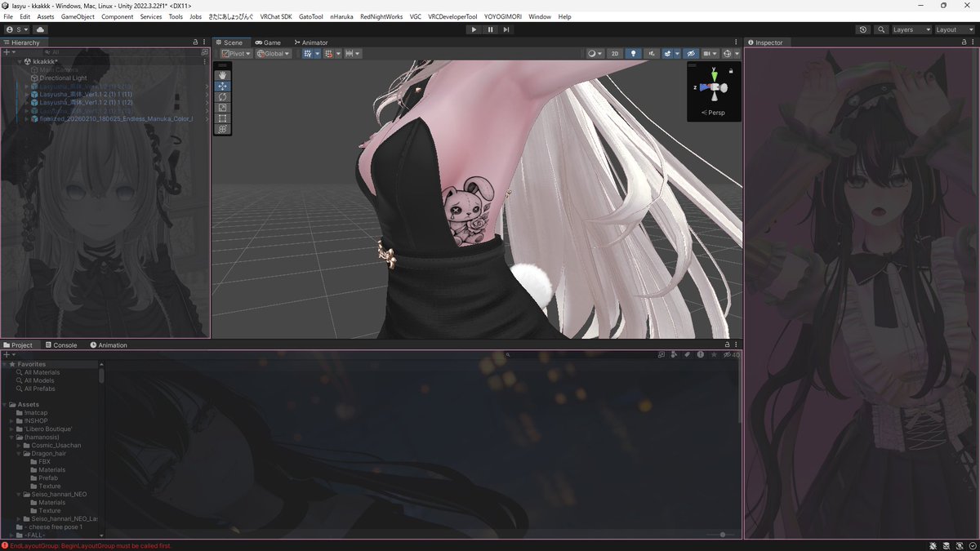The height and width of the screenshot is (551, 980).
Task: Select All Prefabs favorite
Action: 40,389
